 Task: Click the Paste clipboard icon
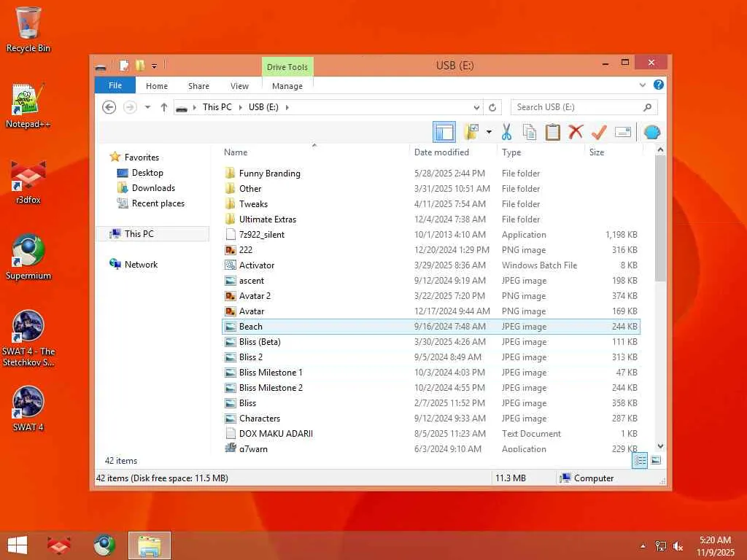[552, 132]
